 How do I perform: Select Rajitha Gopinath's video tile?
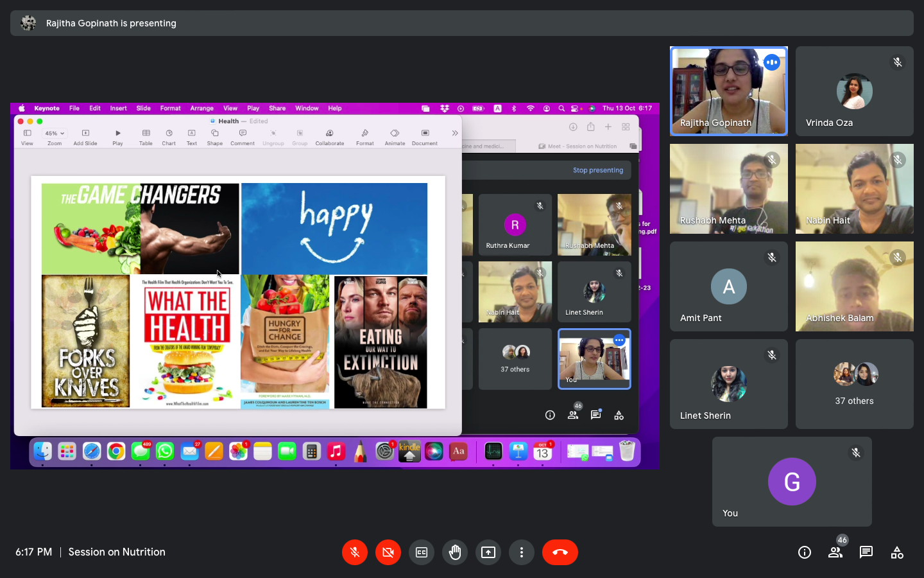(729, 91)
